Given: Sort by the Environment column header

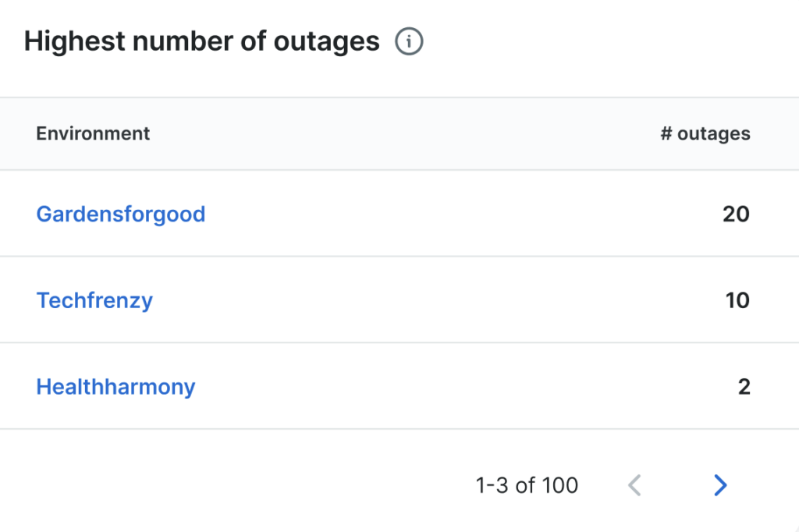Looking at the screenshot, I should click(x=93, y=133).
